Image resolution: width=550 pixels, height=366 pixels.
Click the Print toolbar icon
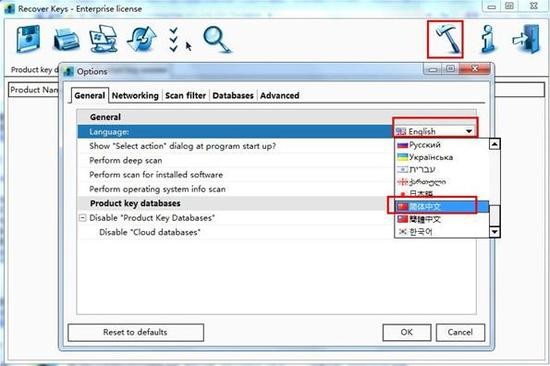[x=66, y=40]
